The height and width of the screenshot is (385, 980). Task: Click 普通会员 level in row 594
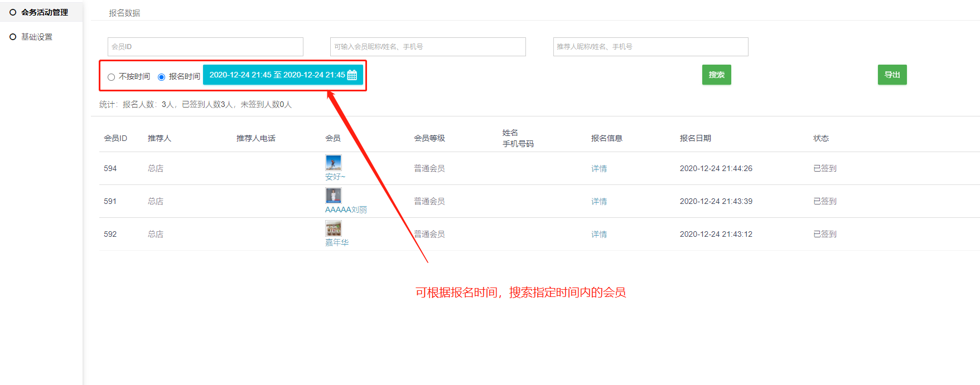(429, 168)
